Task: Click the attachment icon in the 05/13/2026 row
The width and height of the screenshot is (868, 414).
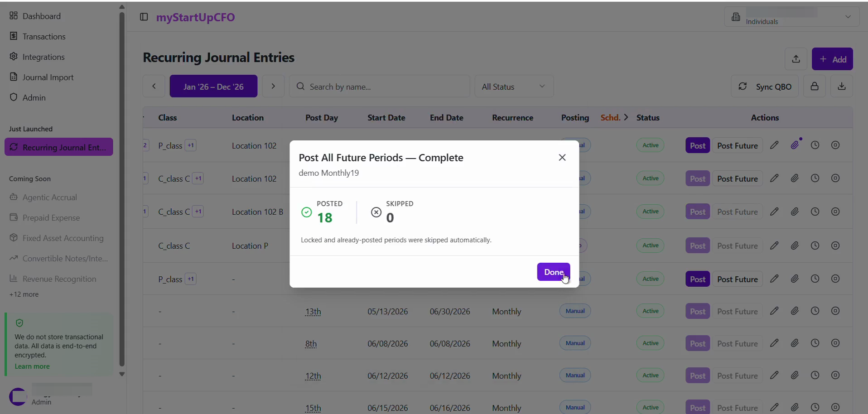Action: pyautogui.click(x=795, y=311)
